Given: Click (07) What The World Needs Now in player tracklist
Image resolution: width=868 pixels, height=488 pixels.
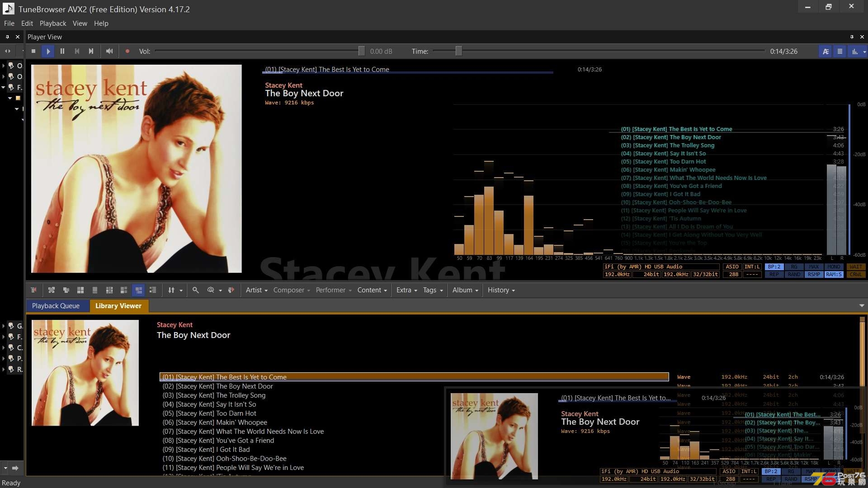Looking at the screenshot, I should point(693,178).
